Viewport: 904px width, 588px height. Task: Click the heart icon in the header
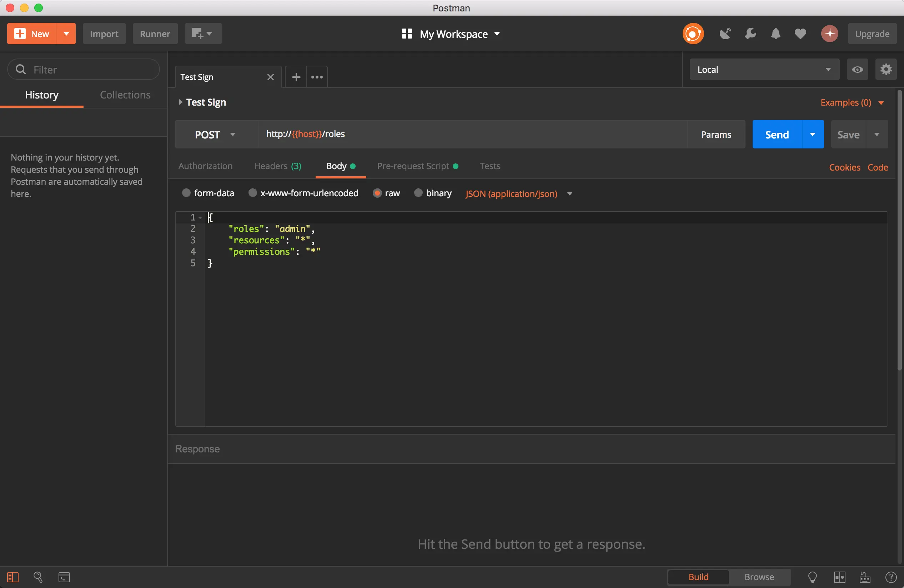[x=800, y=34]
